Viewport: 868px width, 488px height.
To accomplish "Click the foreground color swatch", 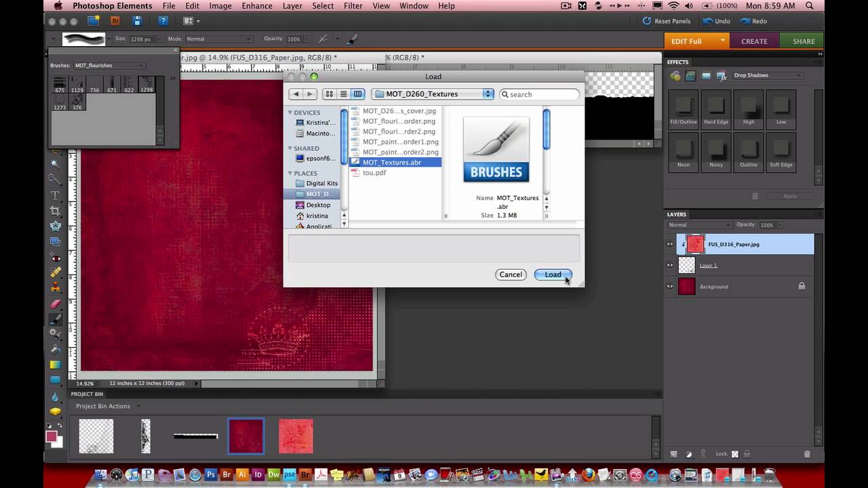I will click(x=52, y=436).
